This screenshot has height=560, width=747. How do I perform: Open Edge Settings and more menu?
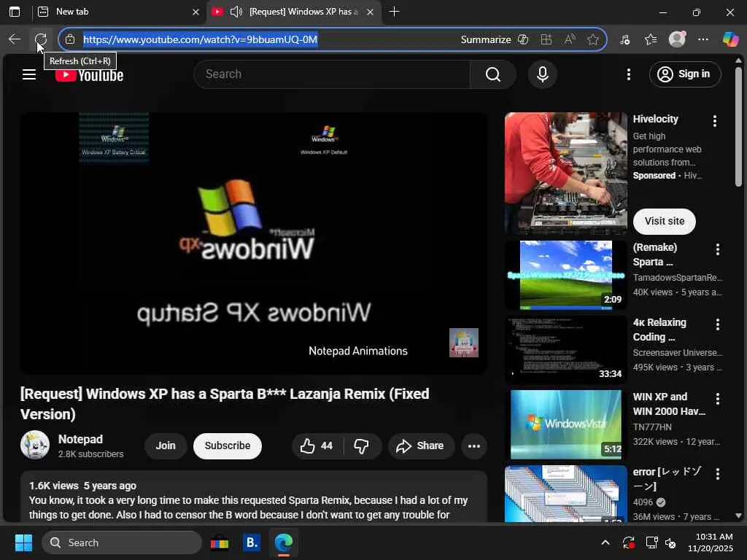tap(703, 39)
